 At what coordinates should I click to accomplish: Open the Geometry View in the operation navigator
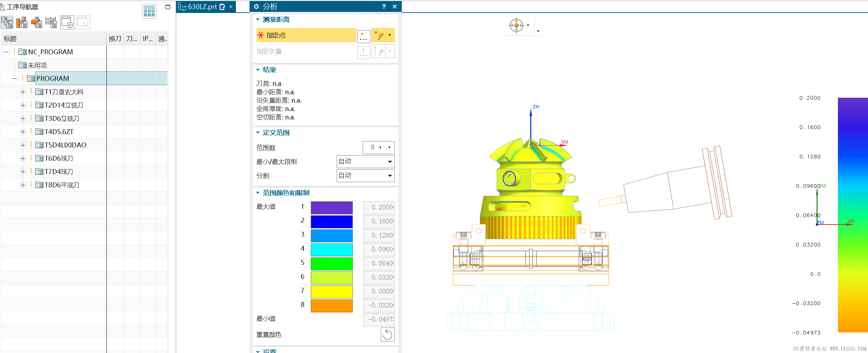coord(36,22)
